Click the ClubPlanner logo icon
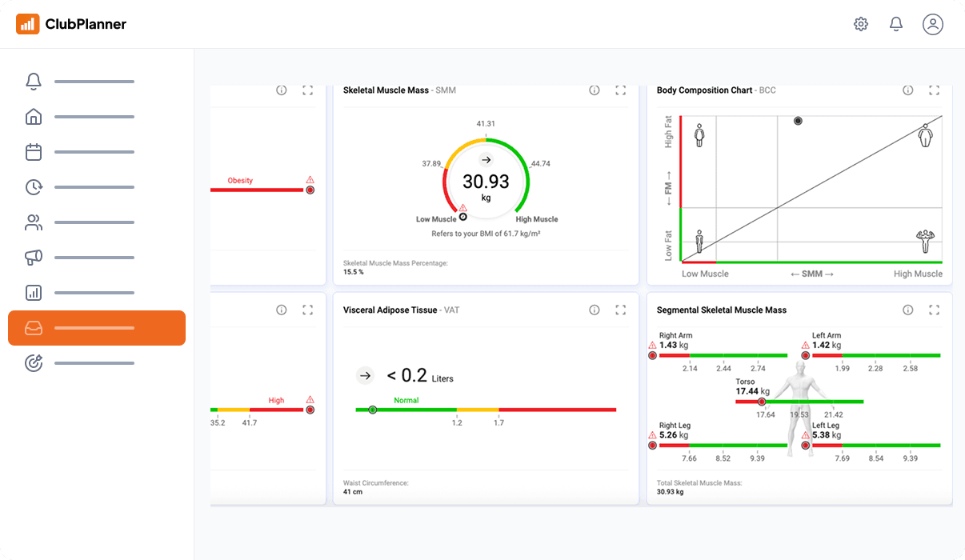965x560 pixels. (x=28, y=24)
